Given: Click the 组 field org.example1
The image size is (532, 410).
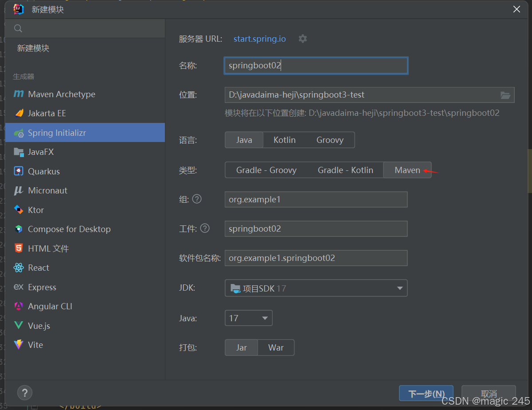Looking at the screenshot, I should point(316,199).
